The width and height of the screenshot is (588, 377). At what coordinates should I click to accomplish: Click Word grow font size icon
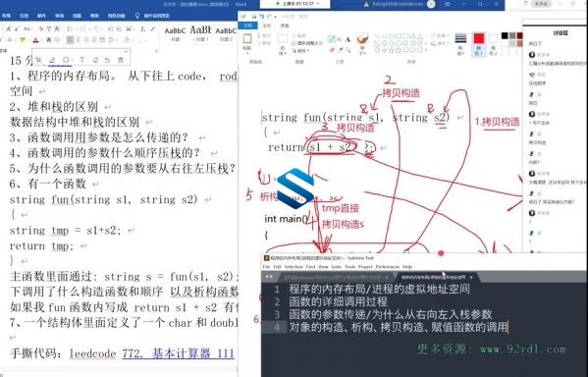coord(8,28)
